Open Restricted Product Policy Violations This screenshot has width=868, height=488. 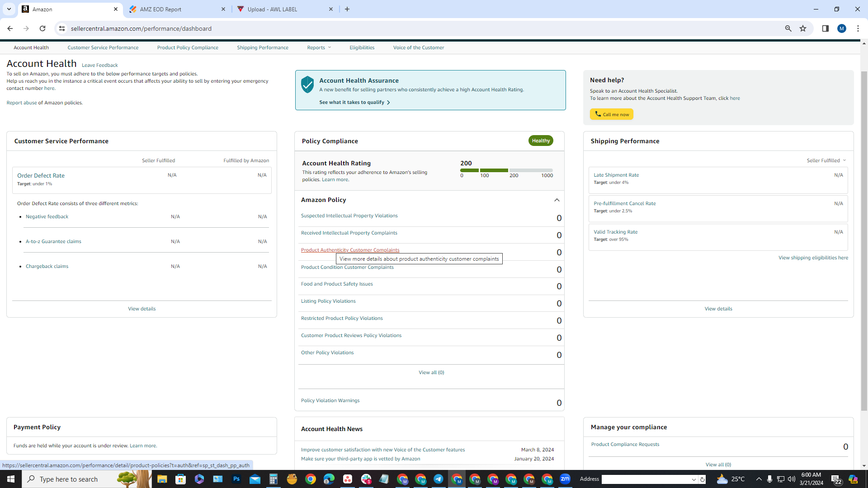tap(342, 318)
